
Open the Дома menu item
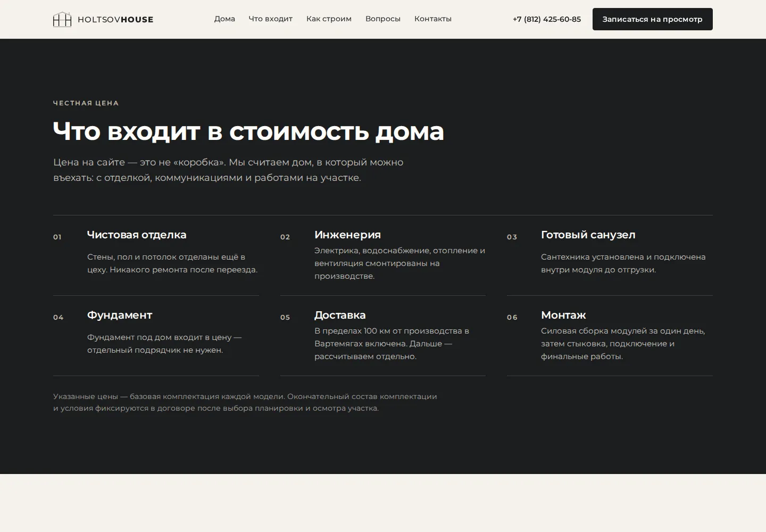224,19
